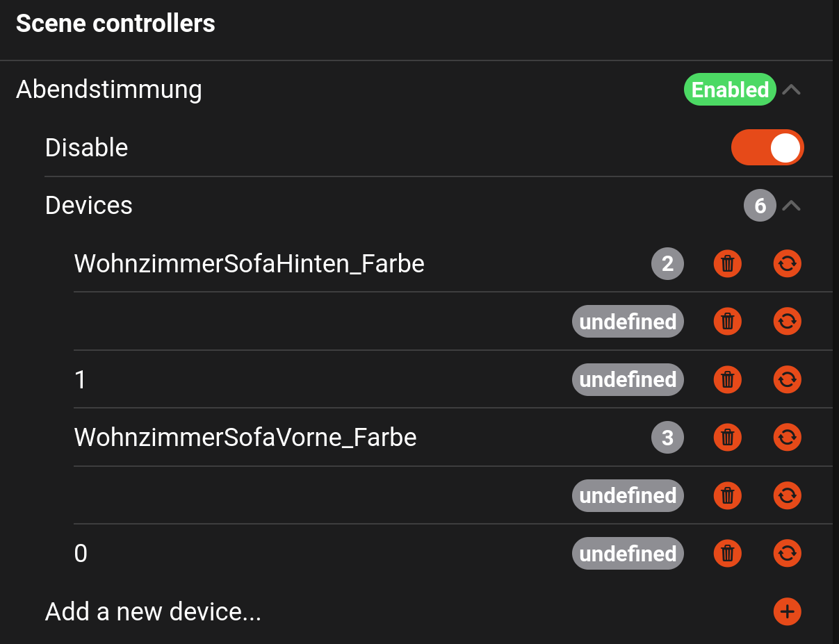839x644 pixels.
Task: Click the Abendstimmung scene name
Action: (x=109, y=90)
